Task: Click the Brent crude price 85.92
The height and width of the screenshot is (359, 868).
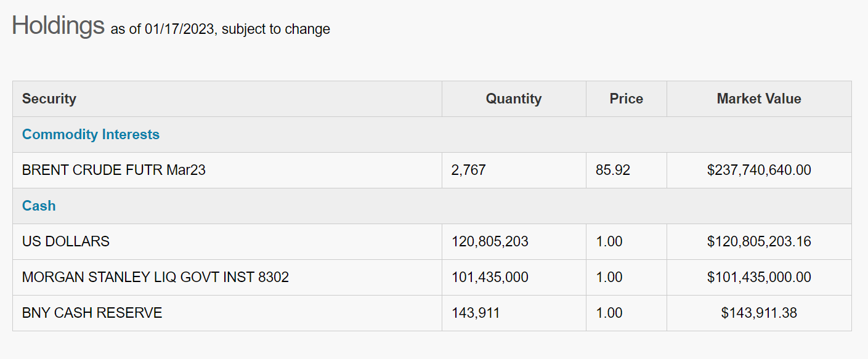Action: click(x=613, y=170)
